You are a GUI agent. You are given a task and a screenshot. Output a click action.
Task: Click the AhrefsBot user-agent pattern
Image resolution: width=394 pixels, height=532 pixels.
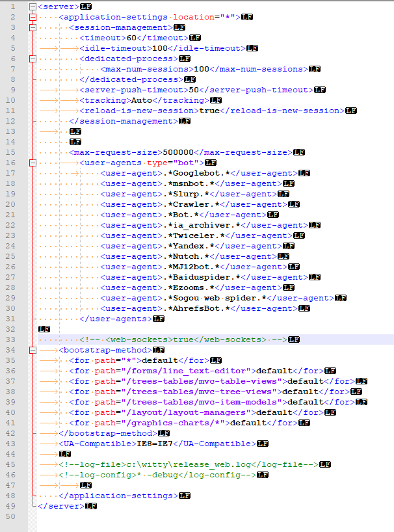(196, 308)
